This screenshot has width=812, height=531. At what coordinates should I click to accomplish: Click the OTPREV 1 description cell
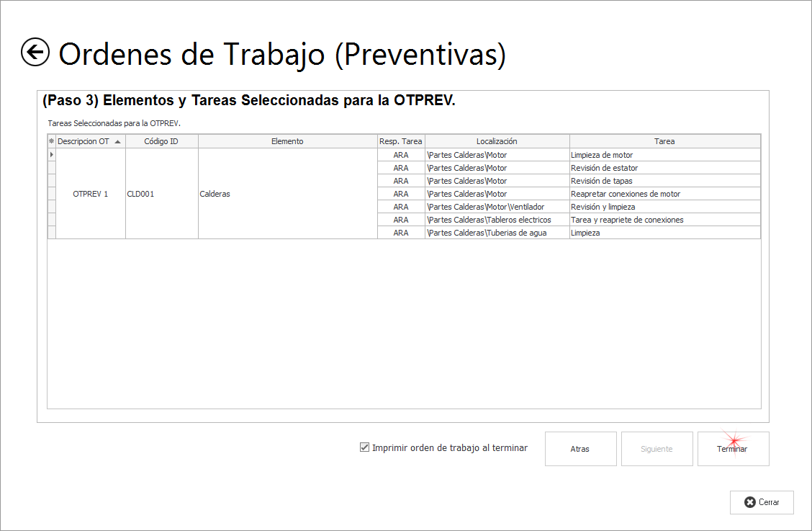click(91, 194)
